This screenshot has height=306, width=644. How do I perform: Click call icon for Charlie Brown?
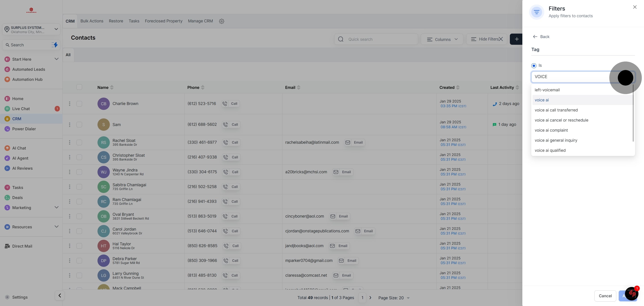point(225,104)
